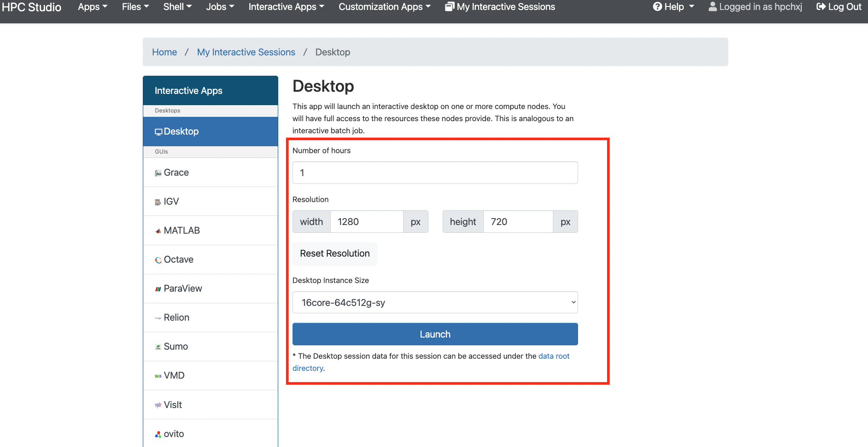Open the Files dropdown menu
The image size is (868, 447).
pyautogui.click(x=135, y=7)
